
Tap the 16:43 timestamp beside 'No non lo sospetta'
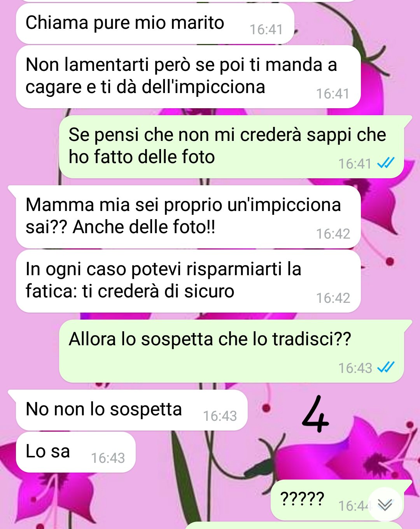pyautogui.click(x=220, y=416)
